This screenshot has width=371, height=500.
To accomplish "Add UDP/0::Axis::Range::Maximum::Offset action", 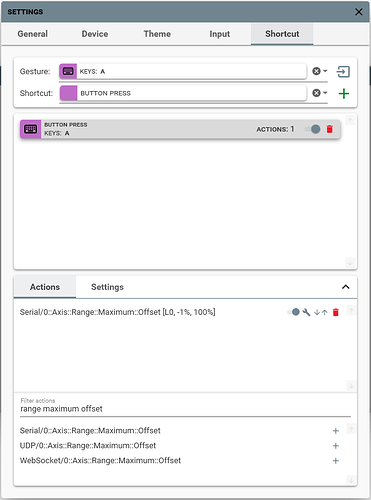I will tap(336, 446).
